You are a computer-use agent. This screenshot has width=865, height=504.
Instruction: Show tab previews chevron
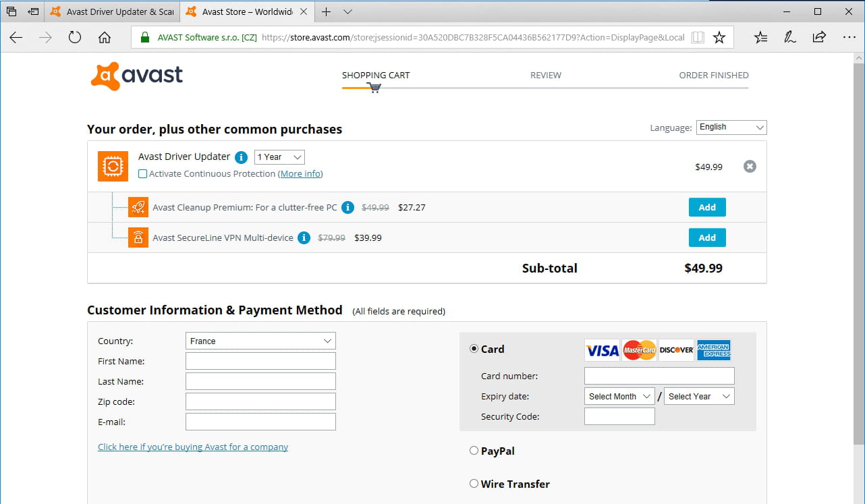tap(347, 11)
